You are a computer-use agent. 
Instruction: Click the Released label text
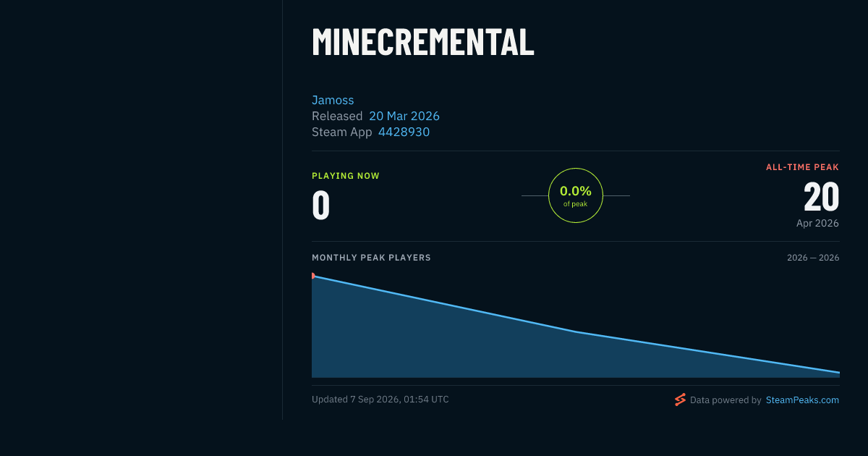[x=337, y=116]
